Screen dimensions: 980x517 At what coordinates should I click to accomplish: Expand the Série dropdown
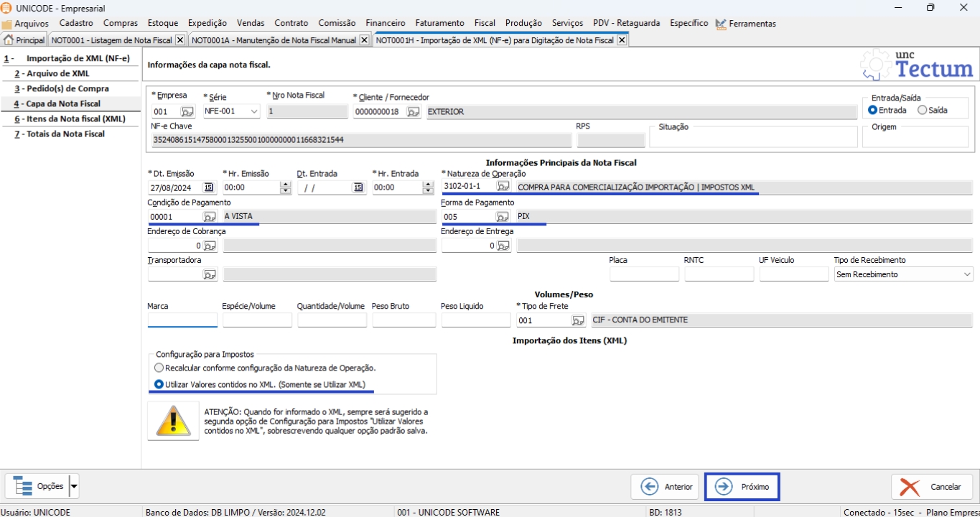(253, 112)
